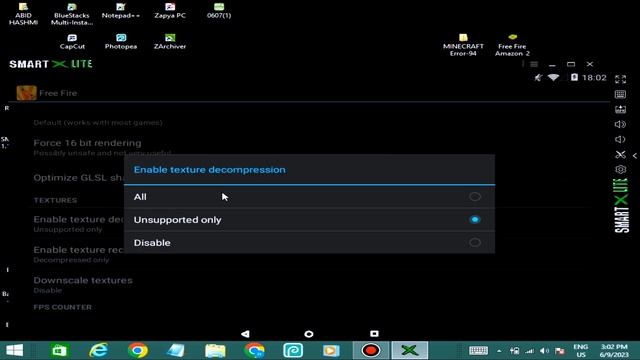Open Photopea app in taskbar

[293, 350]
